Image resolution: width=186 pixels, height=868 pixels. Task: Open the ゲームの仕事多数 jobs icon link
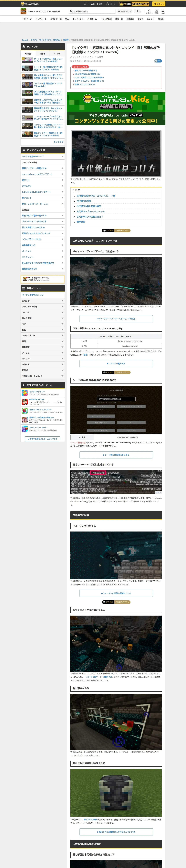[93, 4]
